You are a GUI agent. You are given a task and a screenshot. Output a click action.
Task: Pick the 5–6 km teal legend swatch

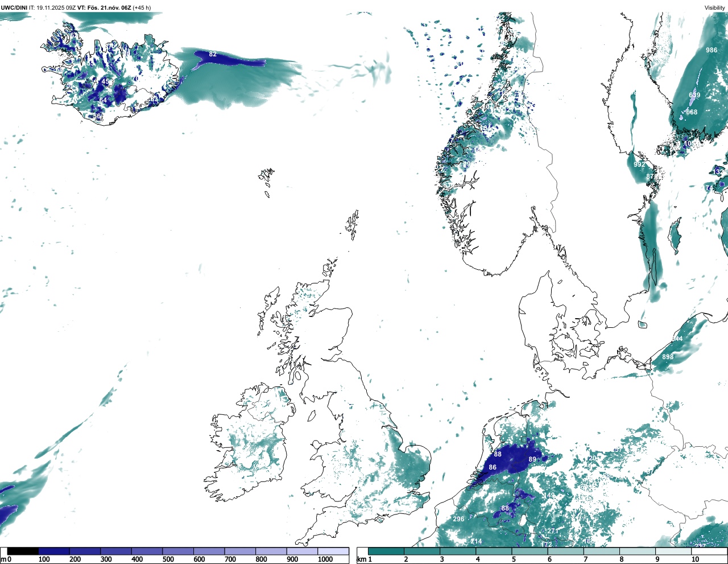coord(530,551)
